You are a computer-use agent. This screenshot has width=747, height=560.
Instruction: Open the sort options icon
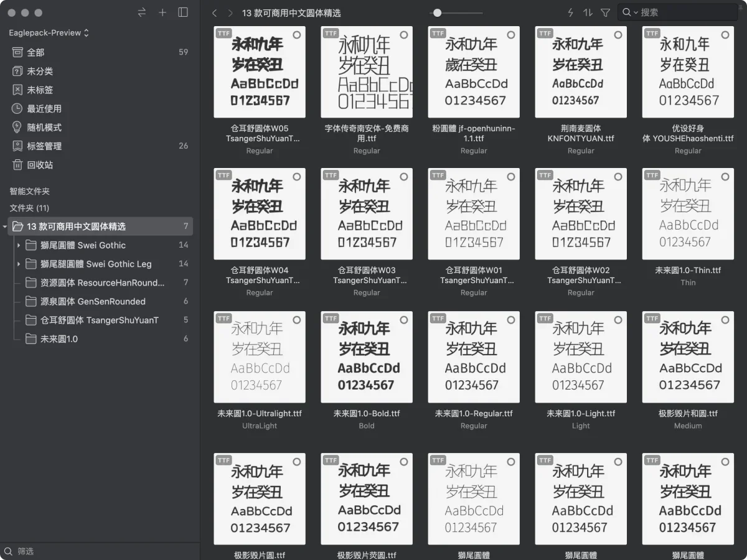click(x=586, y=12)
